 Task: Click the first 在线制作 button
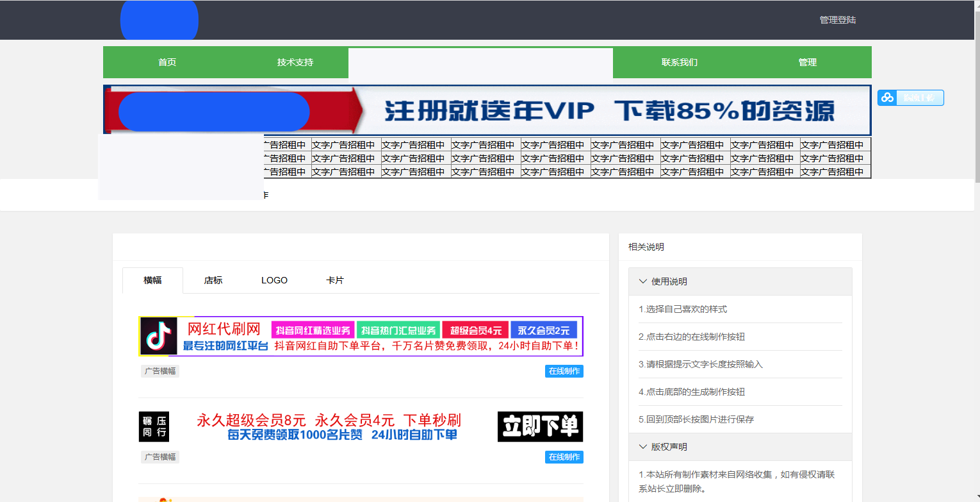pyautogui.click(x=564, y=371)
